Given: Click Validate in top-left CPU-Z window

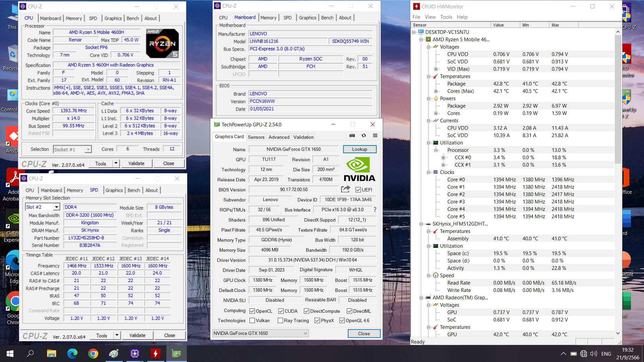Looking at the screenshot, I should pos(136,163).
